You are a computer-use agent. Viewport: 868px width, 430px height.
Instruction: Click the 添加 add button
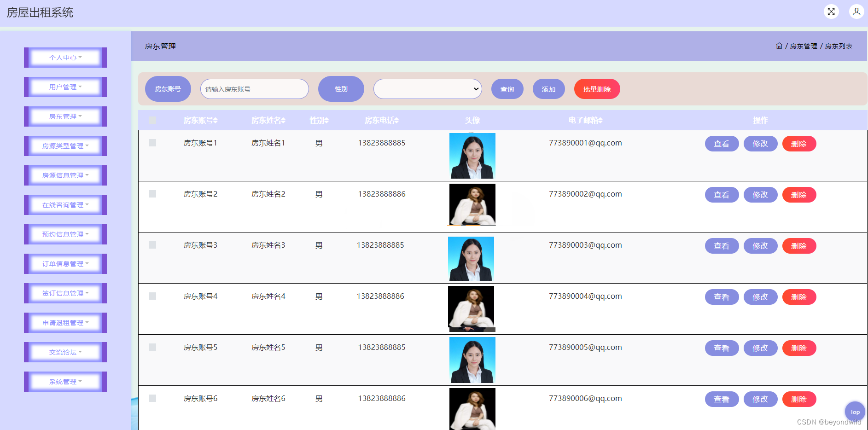pos(548,89)
